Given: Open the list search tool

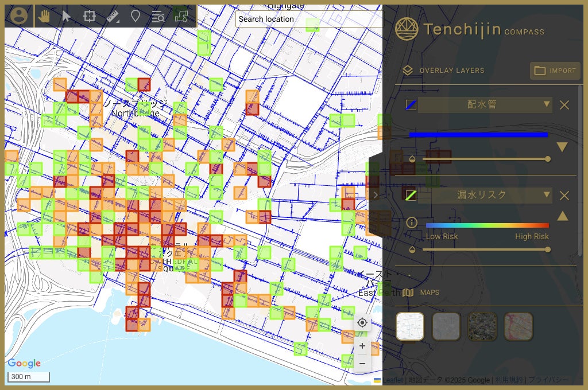Looking at the screenshot, I should coord(158,16).
